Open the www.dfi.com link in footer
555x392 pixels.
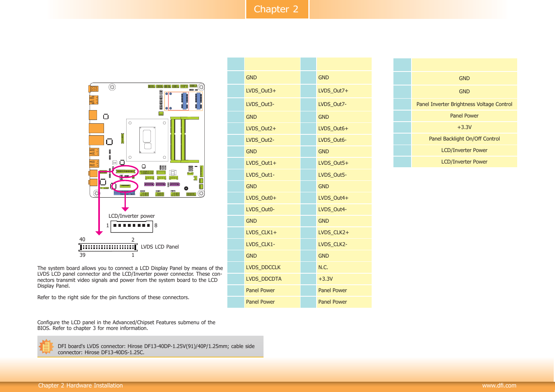pyautogui.click(x=499, y=385)
